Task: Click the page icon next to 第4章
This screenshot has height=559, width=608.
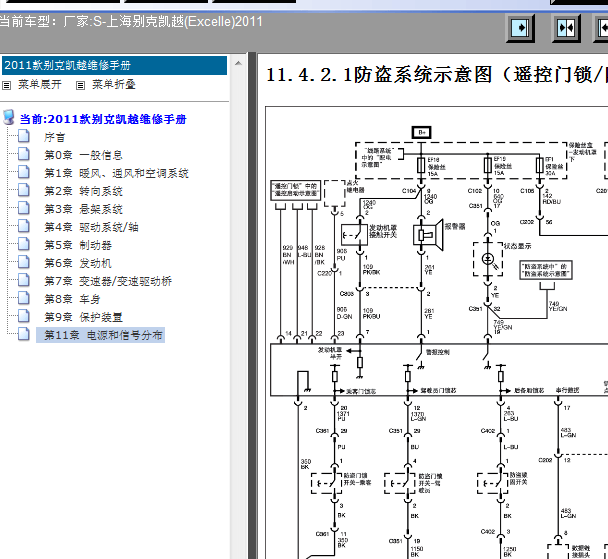Action: coord(24,226)
